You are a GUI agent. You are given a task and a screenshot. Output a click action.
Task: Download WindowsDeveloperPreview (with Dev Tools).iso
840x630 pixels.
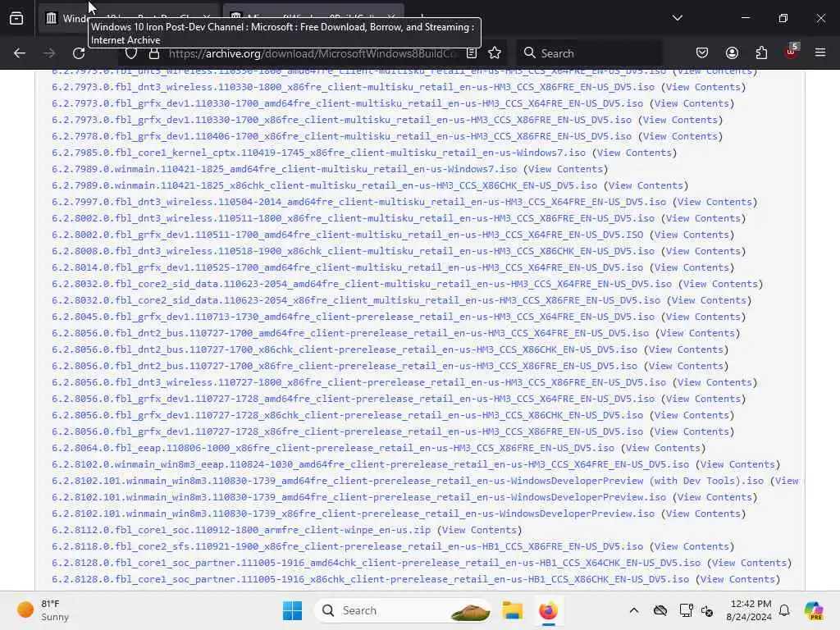(408, 481)
